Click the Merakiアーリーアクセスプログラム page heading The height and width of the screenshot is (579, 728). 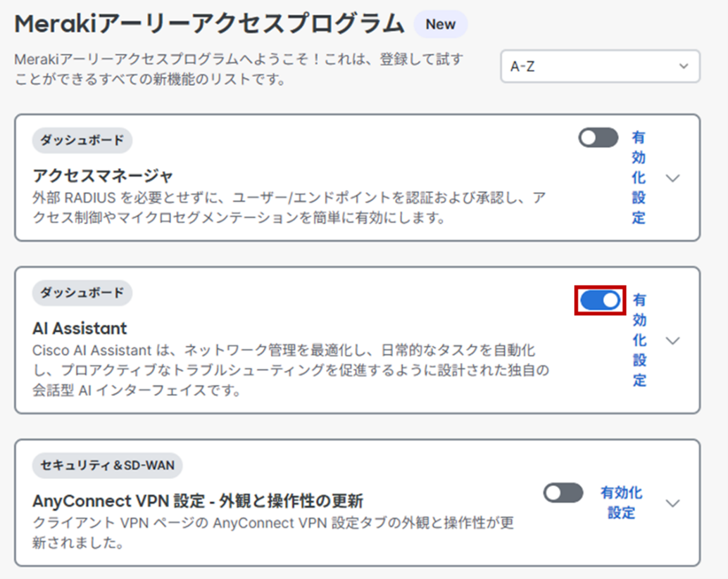coord(209,24)
